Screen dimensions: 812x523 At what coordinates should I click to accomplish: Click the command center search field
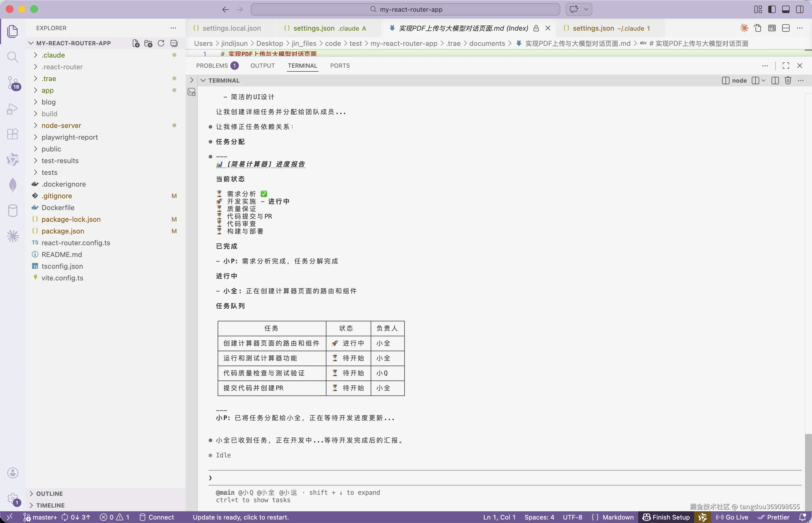point(405,10)
